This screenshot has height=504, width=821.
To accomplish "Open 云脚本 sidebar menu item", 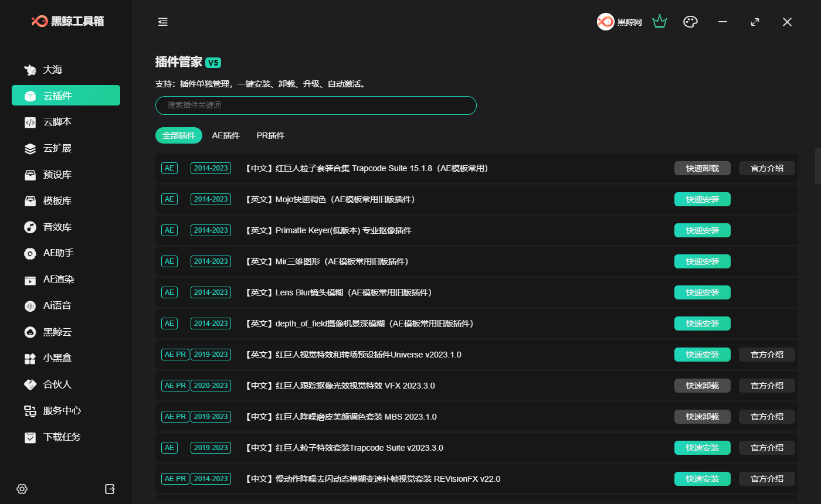I will (66, 122).
